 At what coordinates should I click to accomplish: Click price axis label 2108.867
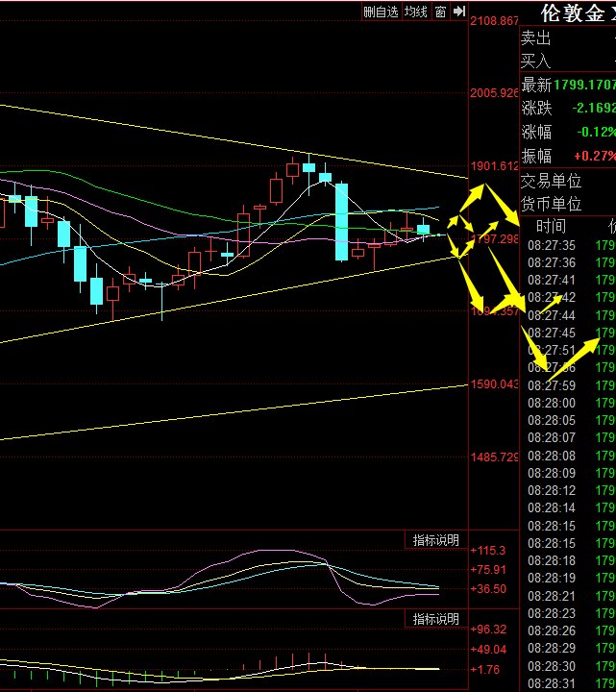pos(494,21)
